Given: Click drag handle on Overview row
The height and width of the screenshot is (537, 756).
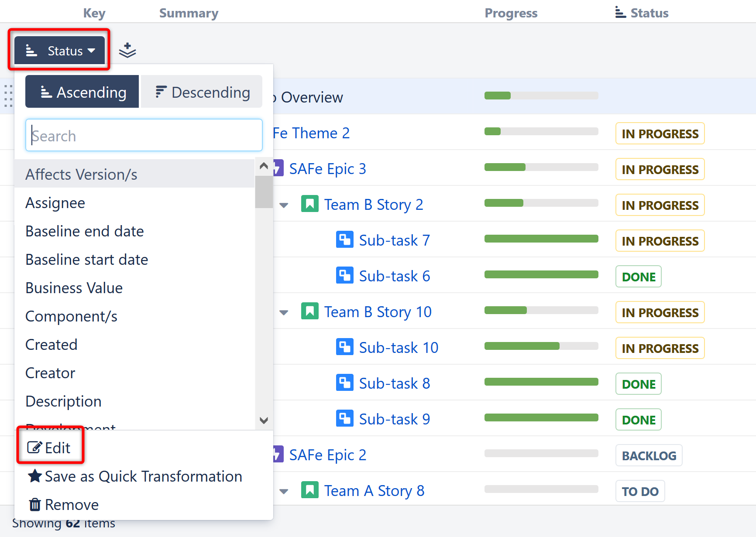Looking at the screenshot, I should click(x=8, y=96).
